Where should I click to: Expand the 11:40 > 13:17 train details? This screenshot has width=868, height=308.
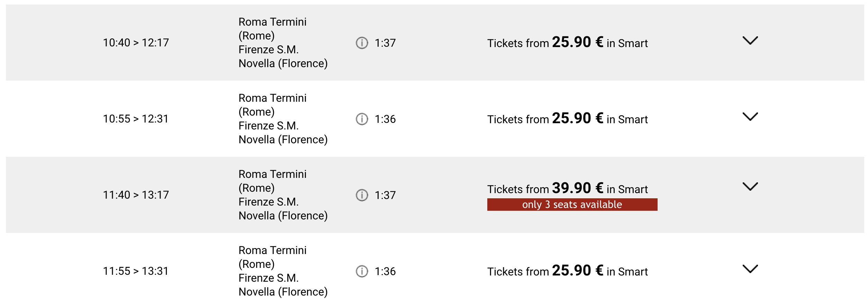tap(750, 187)
